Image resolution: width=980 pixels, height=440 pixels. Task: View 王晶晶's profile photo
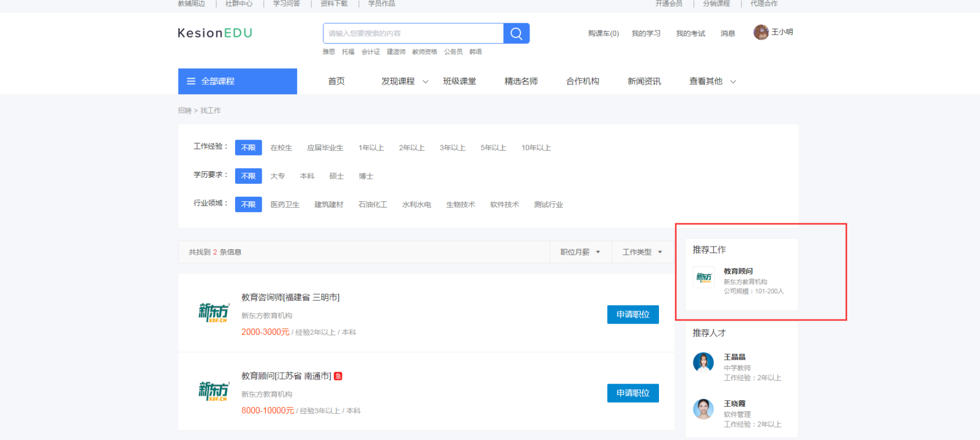703,362
